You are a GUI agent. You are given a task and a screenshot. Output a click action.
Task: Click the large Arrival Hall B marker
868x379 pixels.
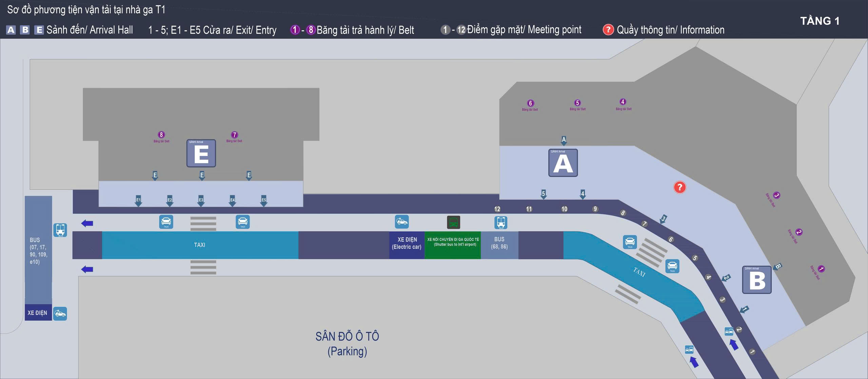[x=757, y=280]
